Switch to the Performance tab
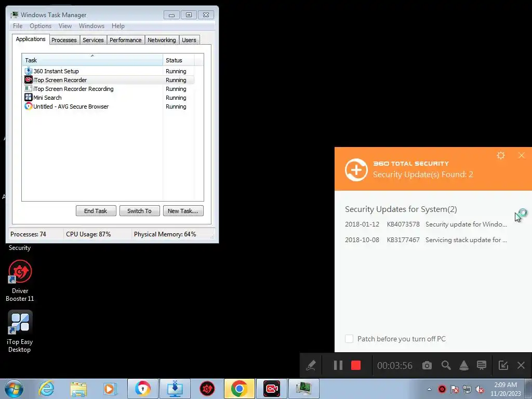The width and height of the screenshot is (532, 399). pos(126,40)
